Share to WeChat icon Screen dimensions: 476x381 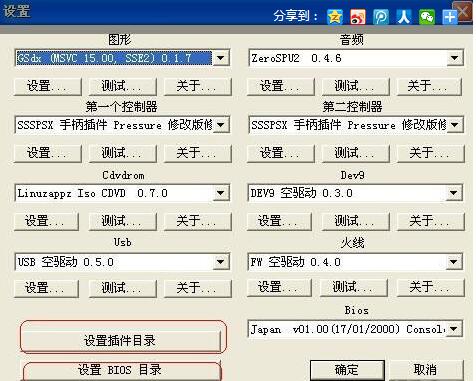pos(427,16)
